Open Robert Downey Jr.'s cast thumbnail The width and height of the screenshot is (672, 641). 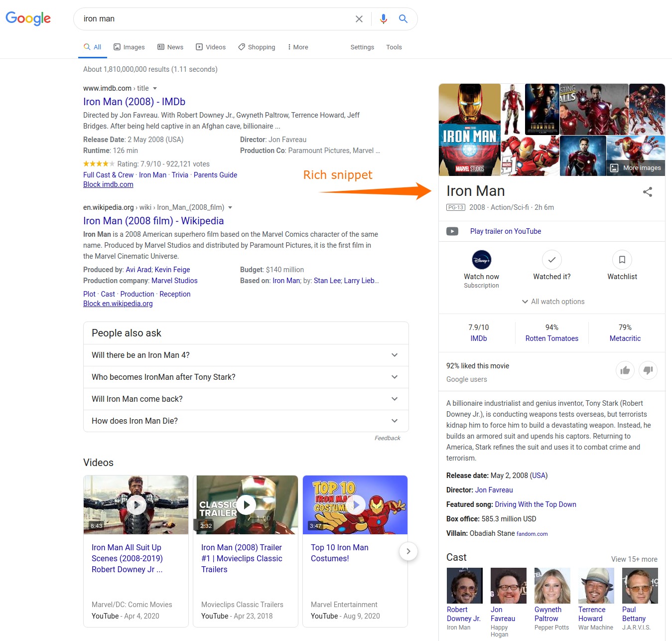[x=464, y=586]
